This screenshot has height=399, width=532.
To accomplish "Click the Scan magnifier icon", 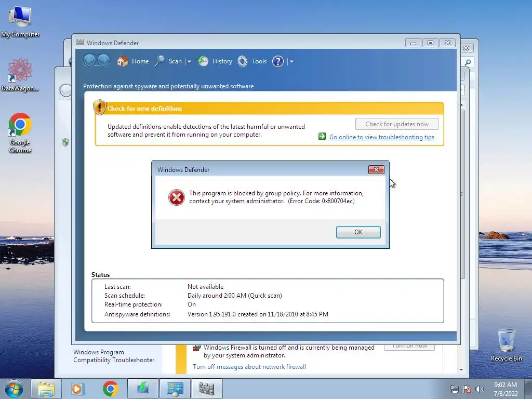I will [x=159, y=61].
